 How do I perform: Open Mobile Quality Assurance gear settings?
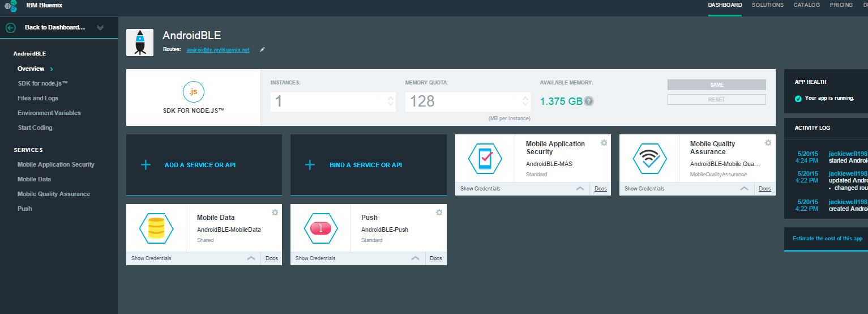pos(768,143)
